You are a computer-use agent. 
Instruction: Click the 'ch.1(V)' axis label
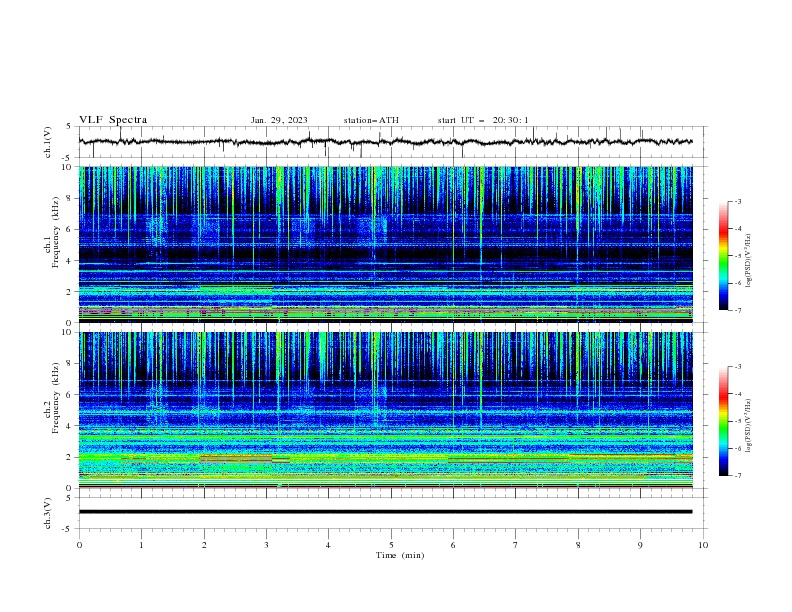click(48, 142)
